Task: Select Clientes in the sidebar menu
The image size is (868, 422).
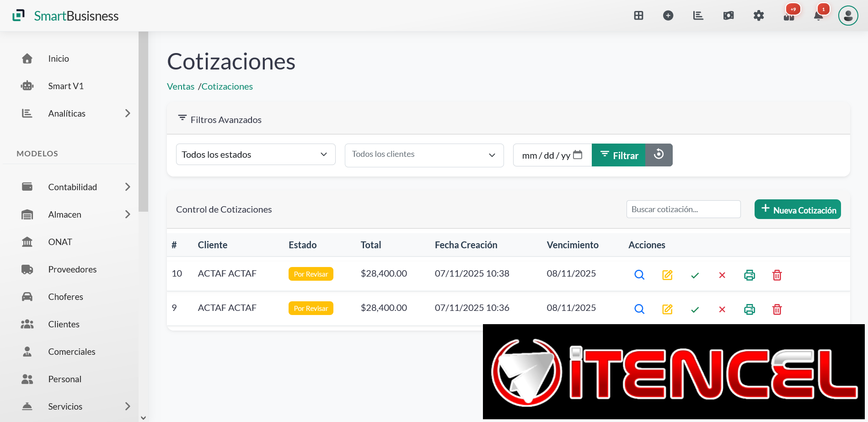Action: (x=64, y=324)
